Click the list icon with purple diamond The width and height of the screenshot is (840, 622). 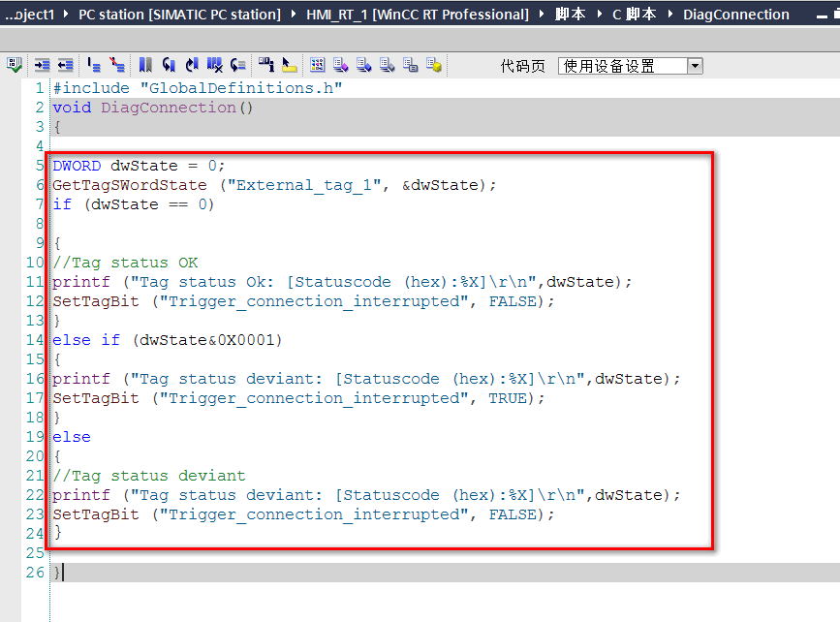point(341,65)
